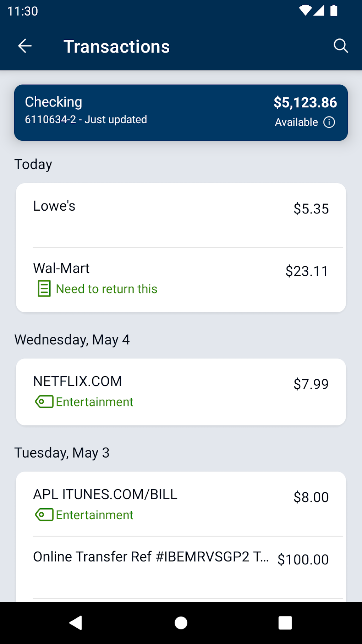The height and width of the screenshot is (644, 362).
Task: Tap the iTunes category tag icon
Action: click(x=44, y=515)
